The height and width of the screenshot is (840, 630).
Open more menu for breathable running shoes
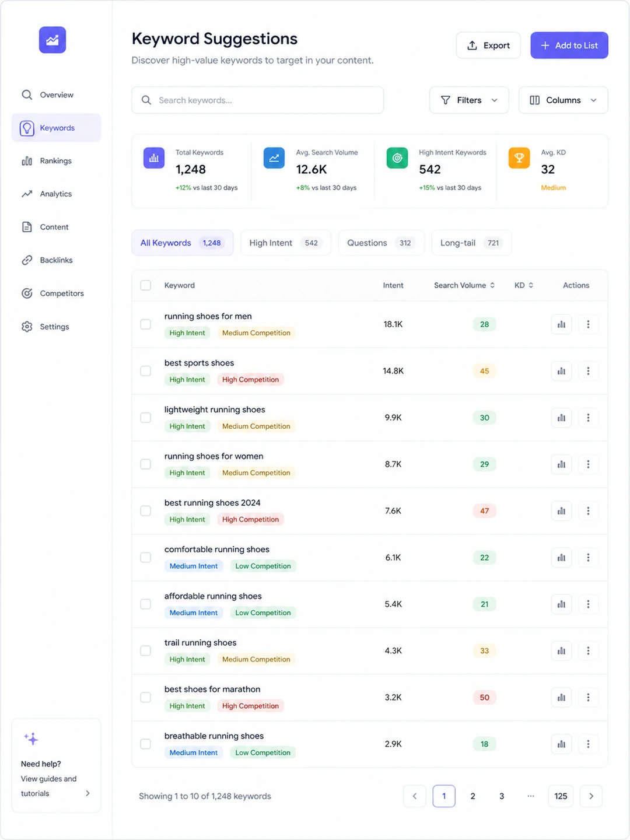(588, 744)
